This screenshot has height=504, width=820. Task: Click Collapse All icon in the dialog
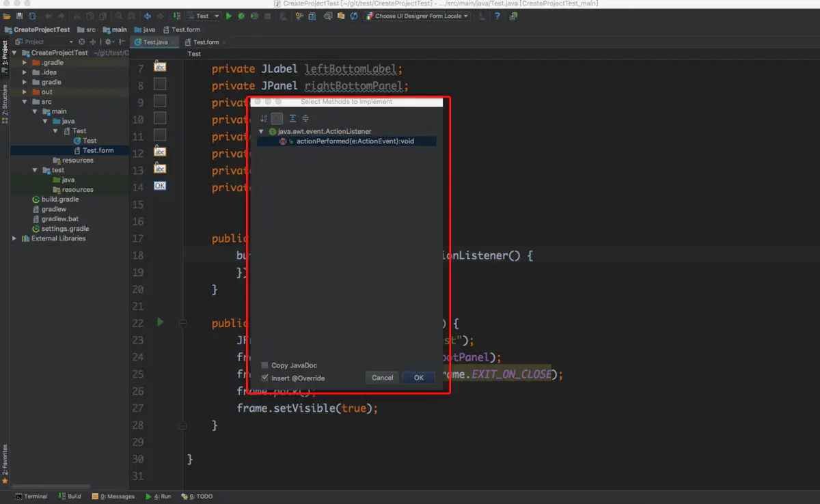305,118
